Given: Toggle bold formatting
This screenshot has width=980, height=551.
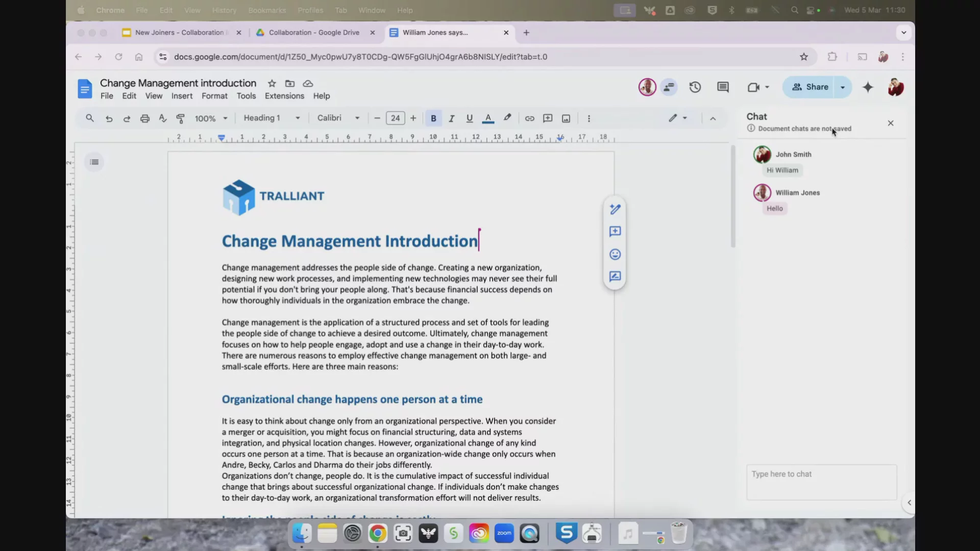Looking at the screenshot, I should click(433, 118).
